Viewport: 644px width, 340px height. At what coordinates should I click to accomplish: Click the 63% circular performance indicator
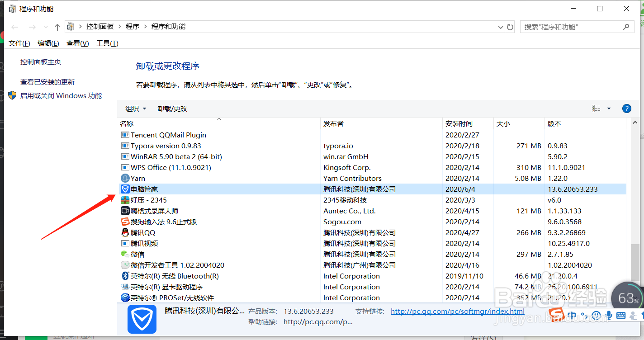coord(628,298)
